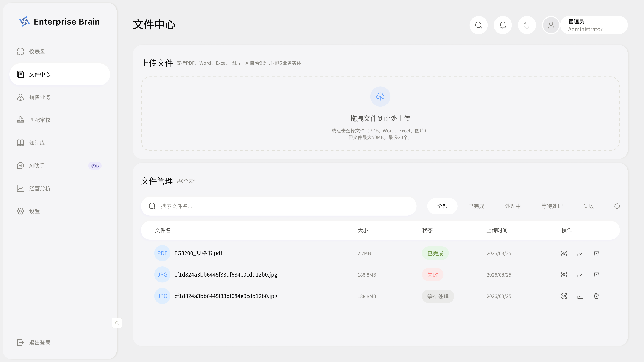
Task: Filter by 失败 tab
Action: click(x=588, y=206)
